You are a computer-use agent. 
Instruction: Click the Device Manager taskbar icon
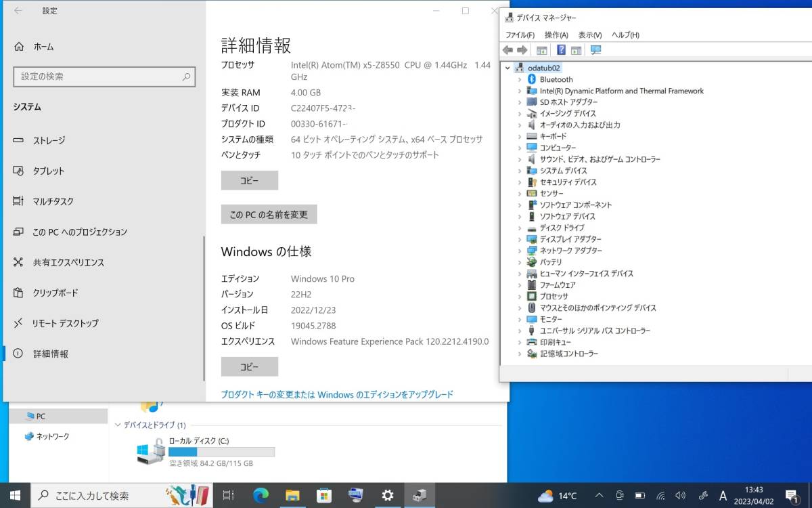pyautogui.click(x=420, y=495)
